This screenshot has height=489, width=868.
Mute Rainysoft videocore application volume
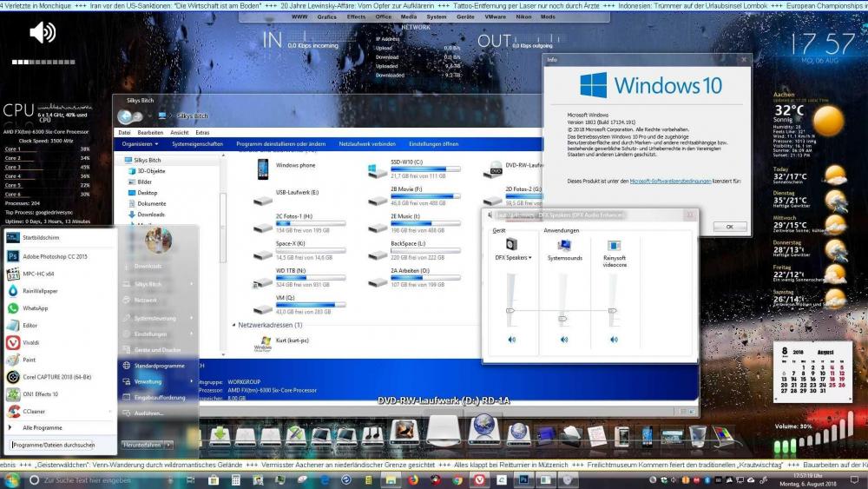click(x=614, y=340)
